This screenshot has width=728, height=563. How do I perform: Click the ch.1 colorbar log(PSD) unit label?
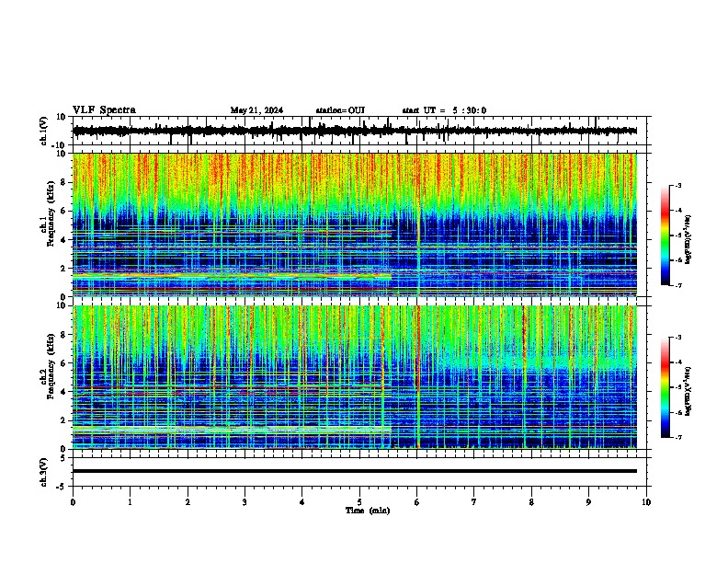point(688,239)
